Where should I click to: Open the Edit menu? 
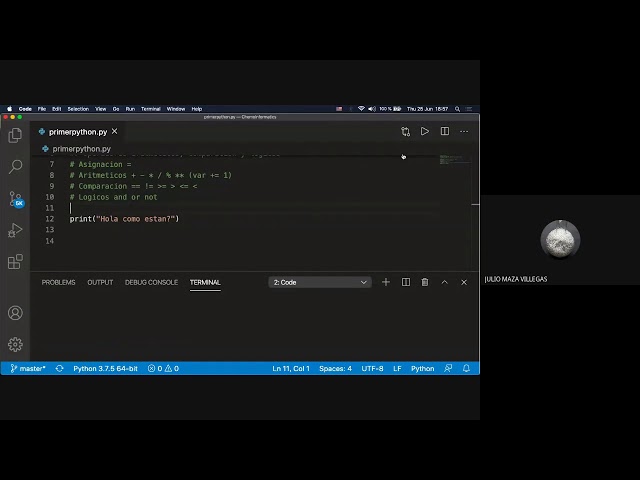(56, 109)
